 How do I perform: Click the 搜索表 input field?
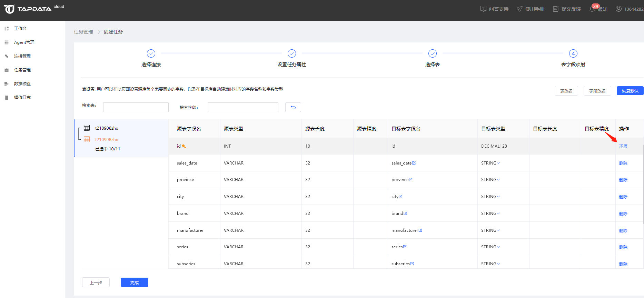[136, 107]
